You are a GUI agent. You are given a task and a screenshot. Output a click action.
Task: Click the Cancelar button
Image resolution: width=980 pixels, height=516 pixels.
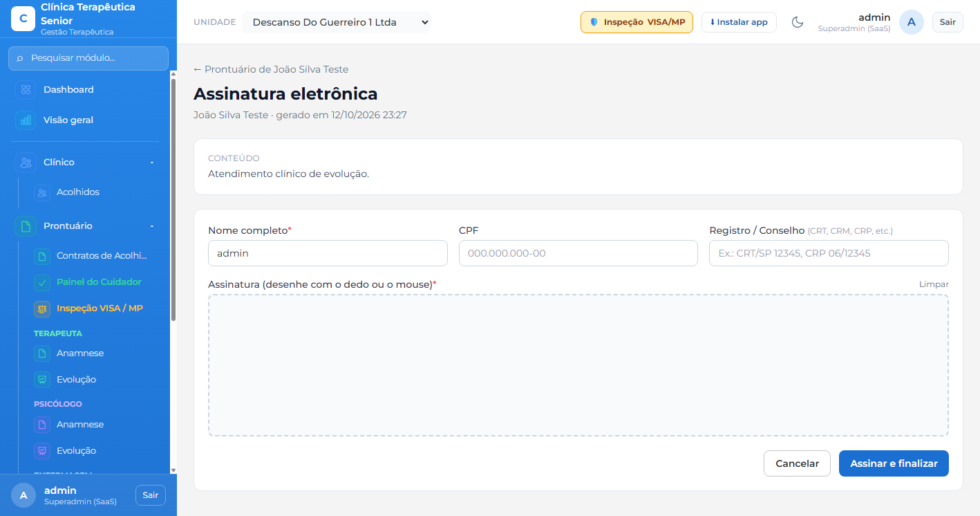[797, 463]
